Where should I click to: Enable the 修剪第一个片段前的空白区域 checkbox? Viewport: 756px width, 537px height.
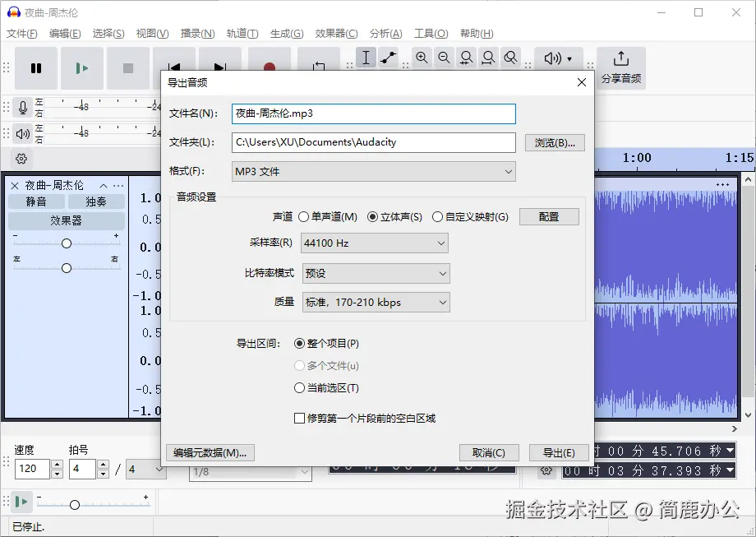(x=299, y=418)
